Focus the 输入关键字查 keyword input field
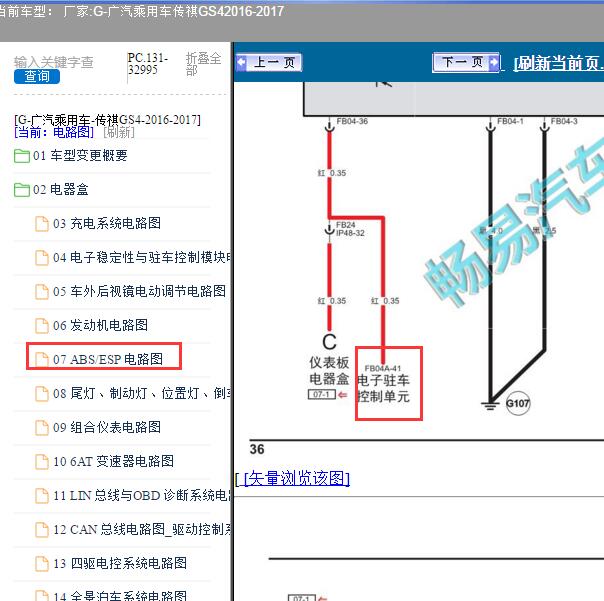 [x=54, y=62]
